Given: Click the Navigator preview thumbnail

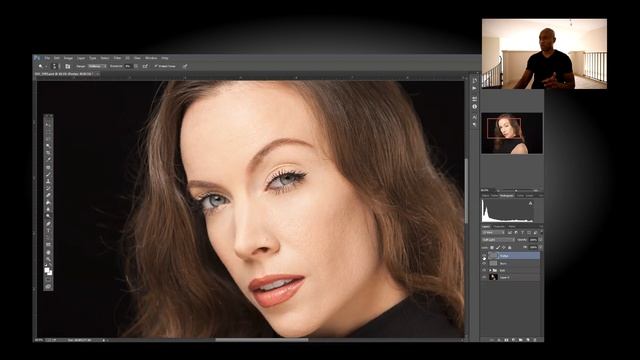Looking at the screenshot, I should pos(512,133).
